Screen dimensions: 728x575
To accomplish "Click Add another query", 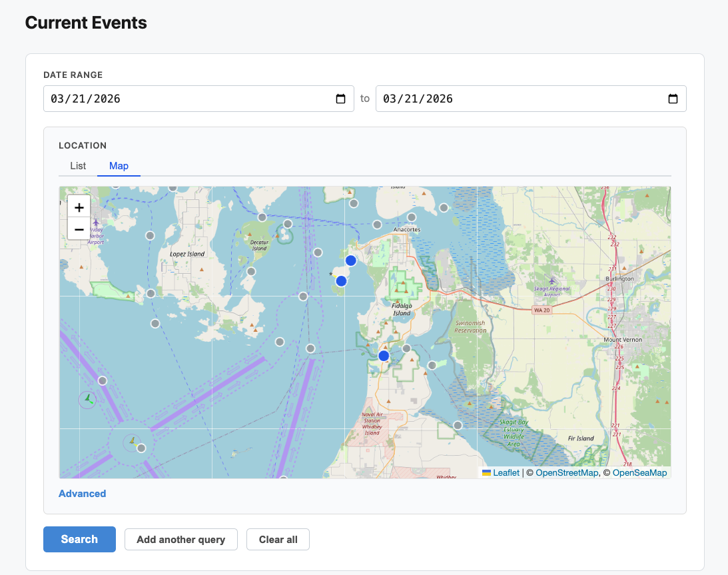I will coord(181,539).
